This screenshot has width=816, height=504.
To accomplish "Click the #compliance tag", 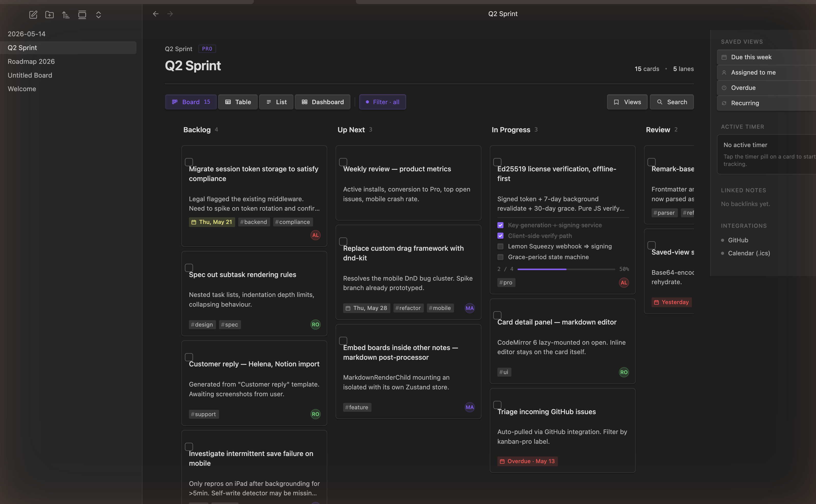I will point(293,222).
